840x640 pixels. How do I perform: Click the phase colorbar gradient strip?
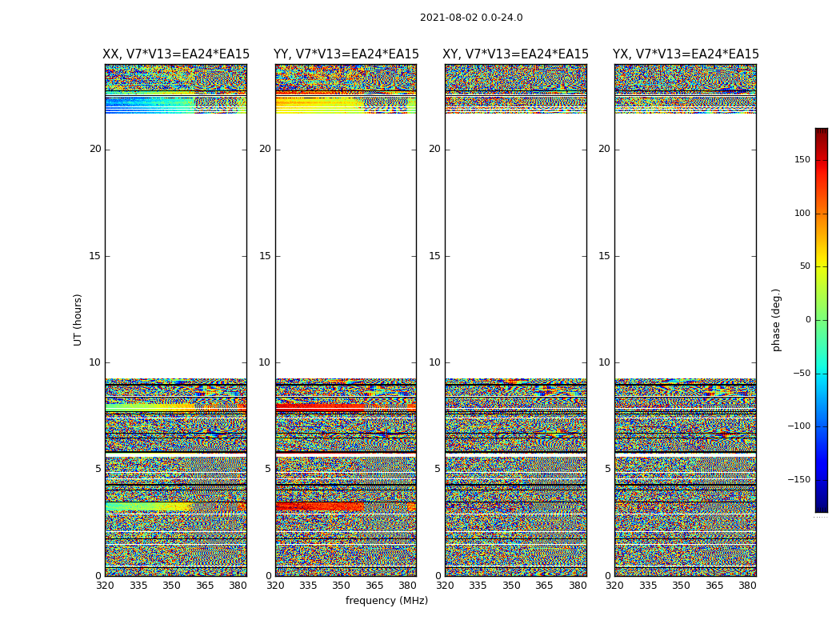point(822,320)
